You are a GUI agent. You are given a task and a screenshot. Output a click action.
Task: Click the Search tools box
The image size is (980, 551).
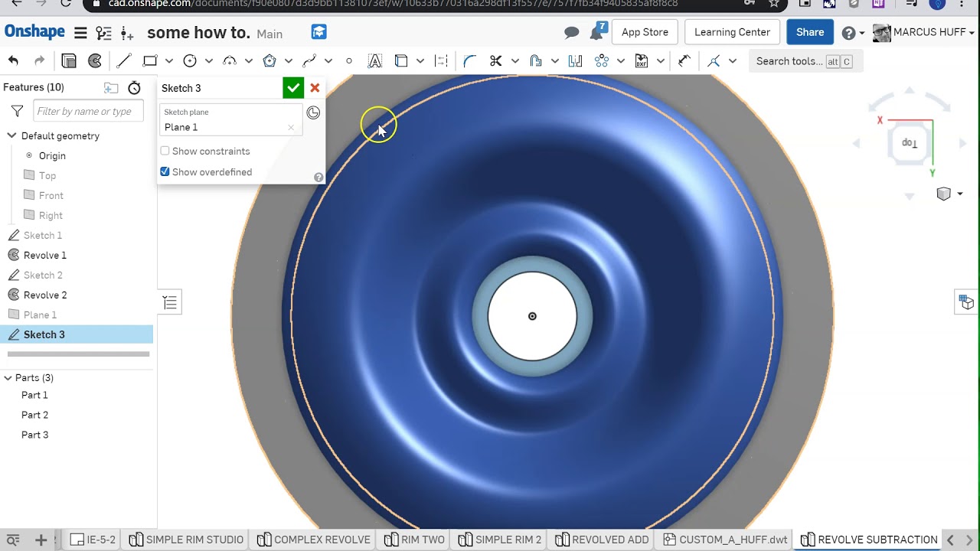pyautogui.click(x=805, y=61)
